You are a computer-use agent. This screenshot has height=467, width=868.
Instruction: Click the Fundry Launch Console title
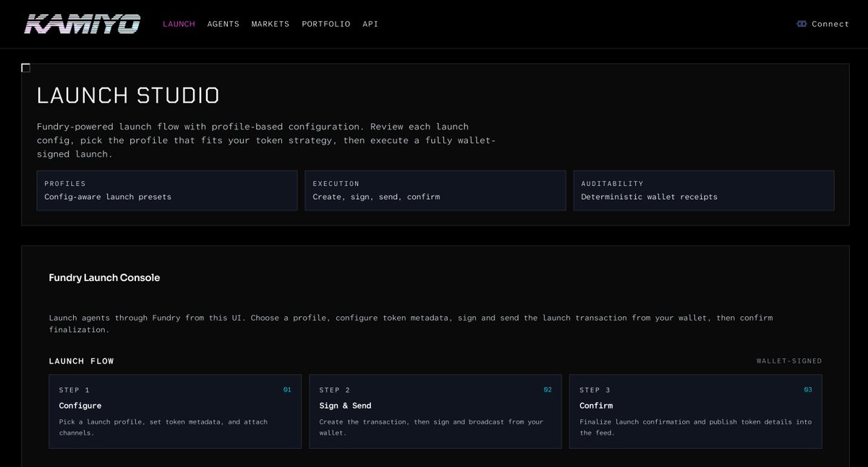point(104,277)
